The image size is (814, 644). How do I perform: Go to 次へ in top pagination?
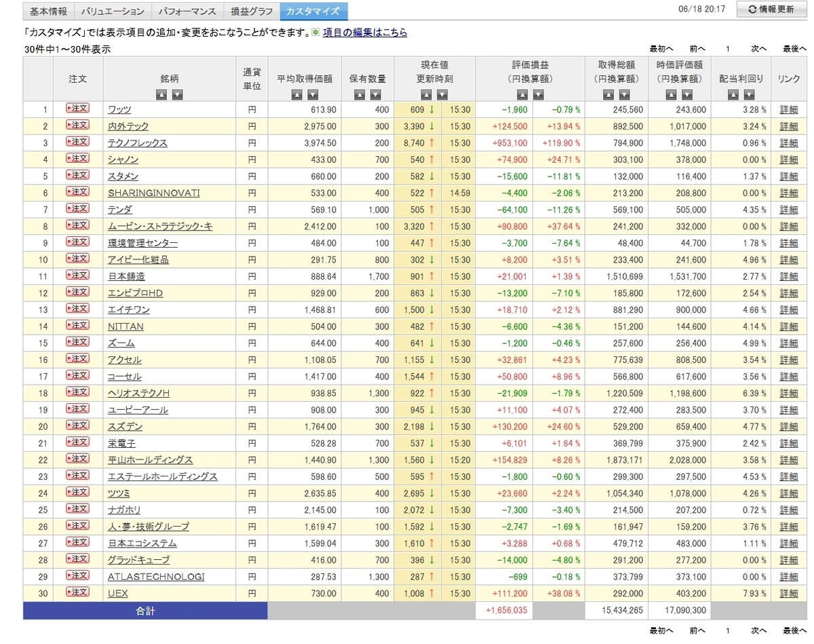pyautogui.click(x=758, y=49)
